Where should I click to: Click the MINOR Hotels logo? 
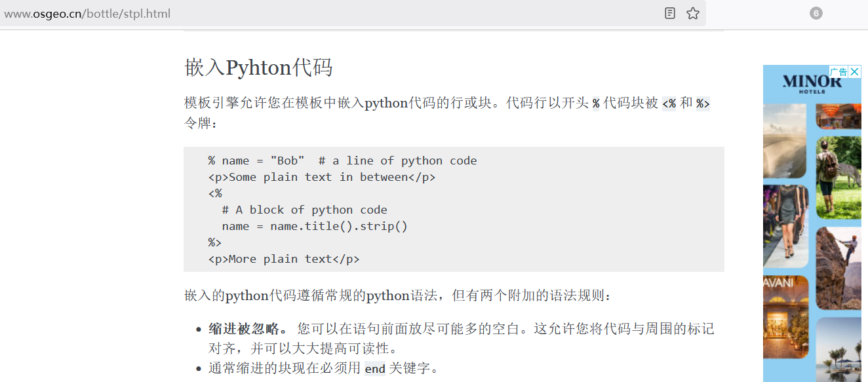point(802,83)
